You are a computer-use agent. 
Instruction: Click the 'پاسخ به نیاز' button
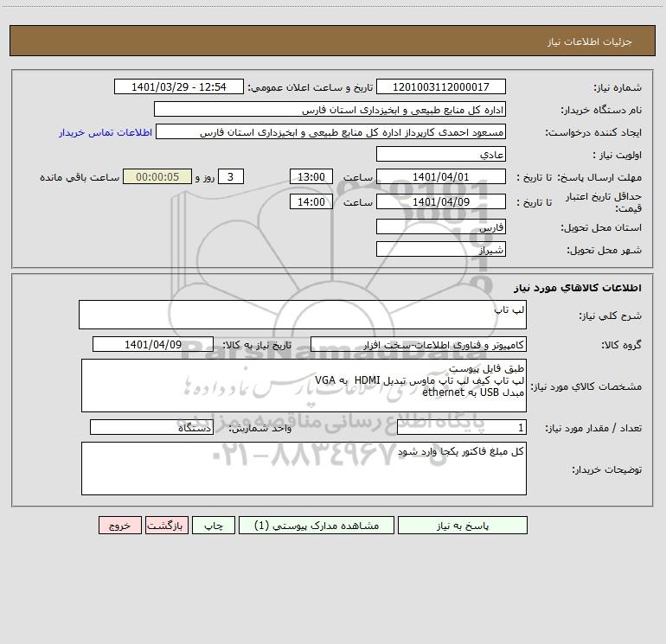463,525
